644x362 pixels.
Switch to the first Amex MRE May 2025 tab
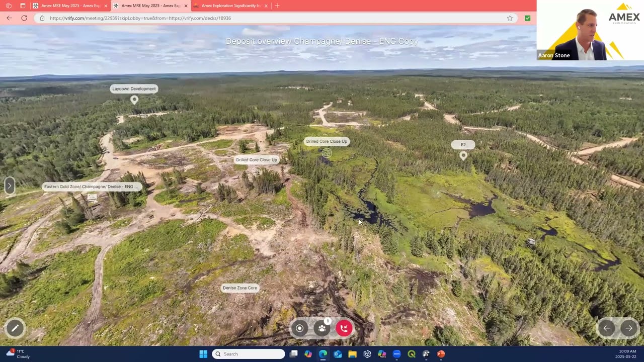[x=70, y=6]
